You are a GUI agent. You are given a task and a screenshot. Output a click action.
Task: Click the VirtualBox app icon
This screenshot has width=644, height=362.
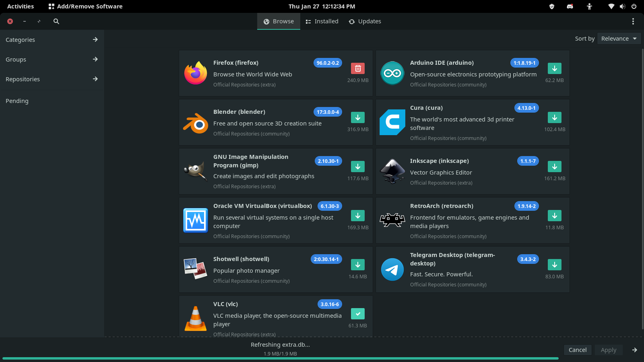pyautogui.click(x=196, y=220)
